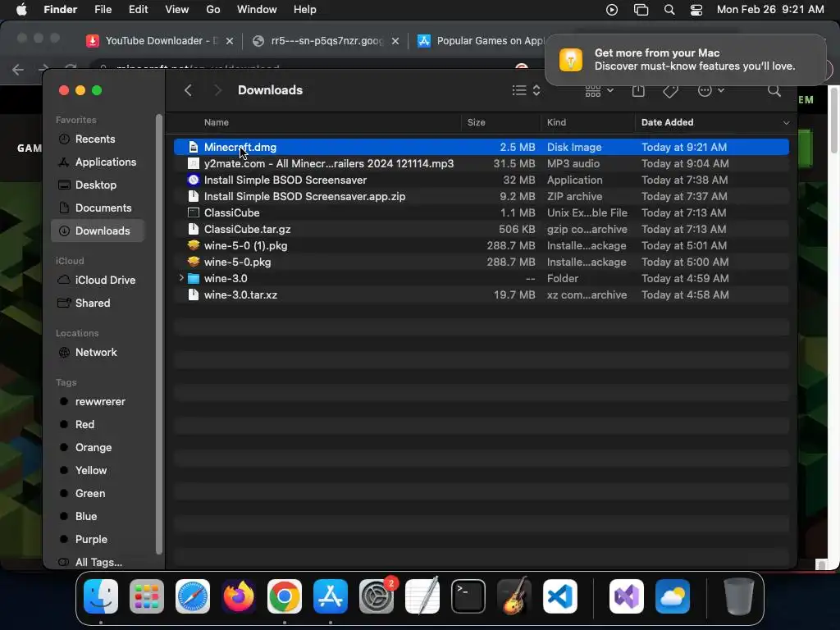Image resolution: width=840 pixels, height=630 pixels.
Task: Open Spotlight search in the menu bar
Action: (x=669, y=10)
